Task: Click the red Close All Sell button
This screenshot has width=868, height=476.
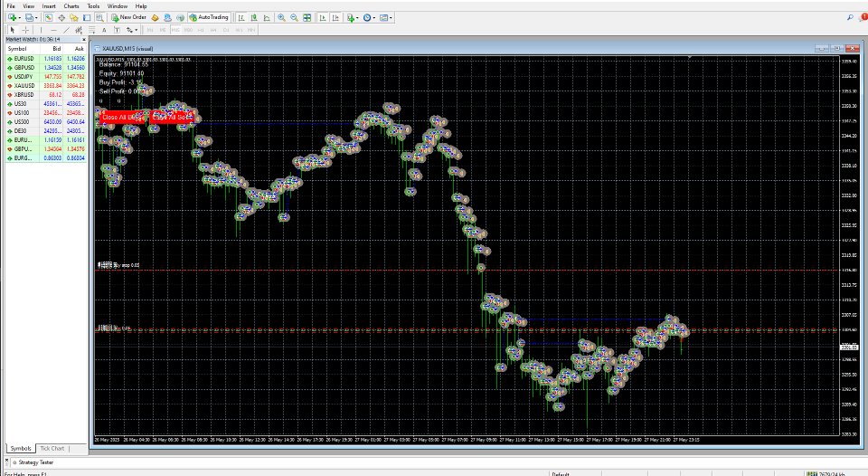Action: point(172,118)
